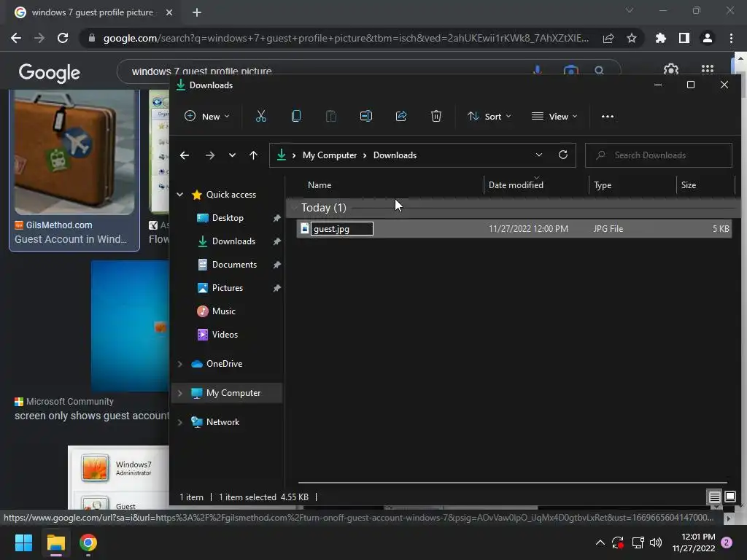The width and height of the screenshot is (747, 560).
Task: Click the Chrome address bar URL
Action: coord(346,38)
